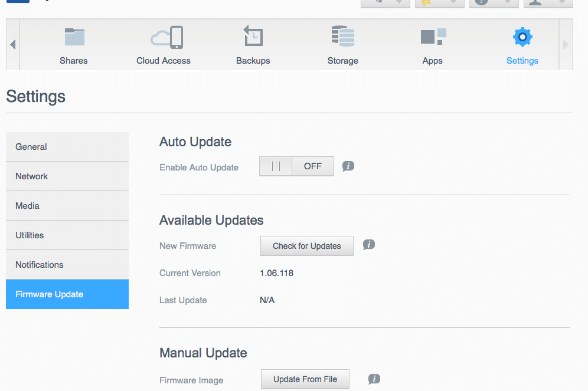Open the Shares folder icon
The width and height of the screenshot is (588, 391).
pyautogui.click(x=74, y=37)
